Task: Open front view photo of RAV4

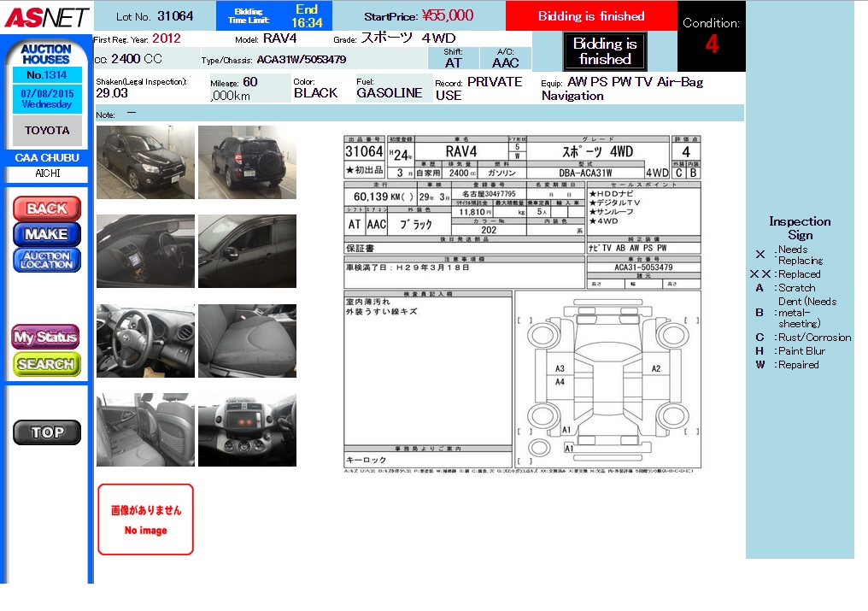Action: tap(145, 162)
